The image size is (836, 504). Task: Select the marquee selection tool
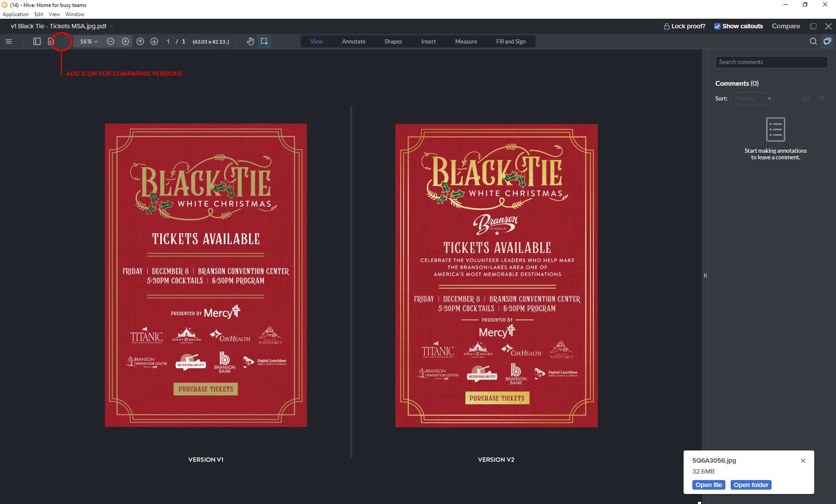(264, 41)
